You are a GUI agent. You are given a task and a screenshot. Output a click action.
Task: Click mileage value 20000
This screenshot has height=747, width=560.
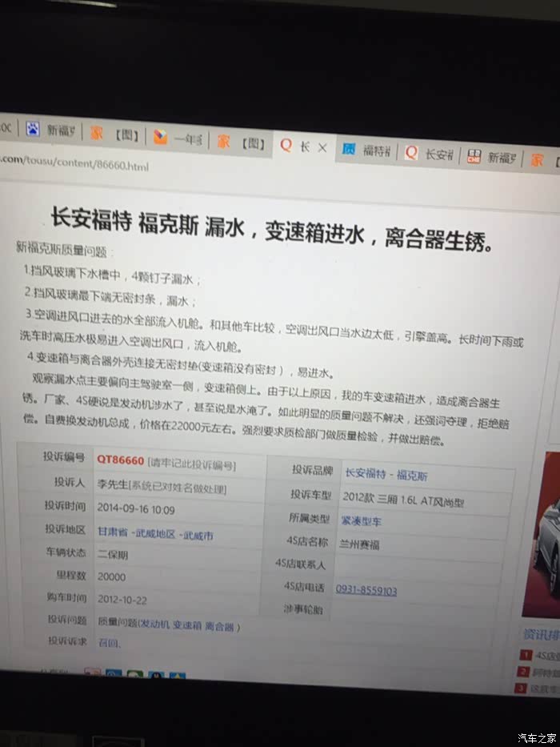(111, 577)
